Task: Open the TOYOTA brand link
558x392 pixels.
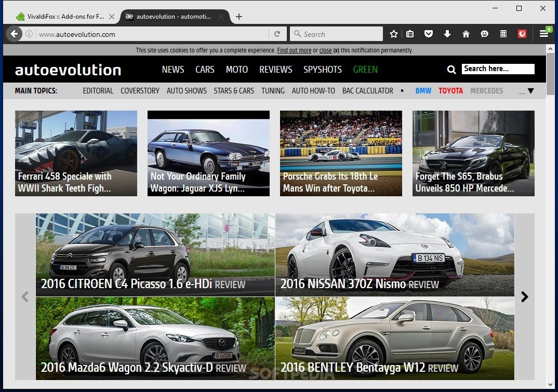Action: click(x=450, y=91)
